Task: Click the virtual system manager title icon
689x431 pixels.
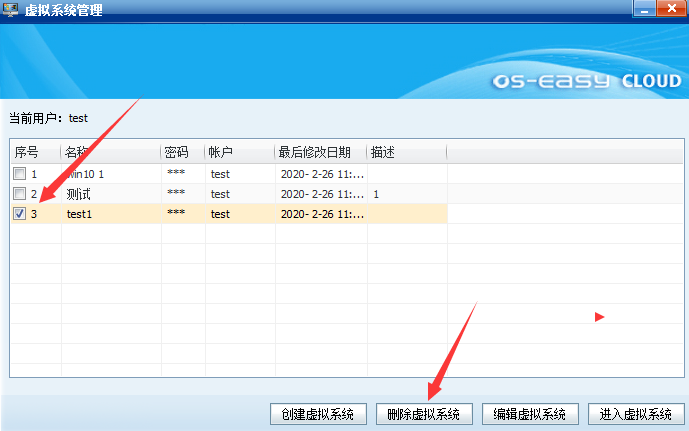Action: click(x=12, y=10)
